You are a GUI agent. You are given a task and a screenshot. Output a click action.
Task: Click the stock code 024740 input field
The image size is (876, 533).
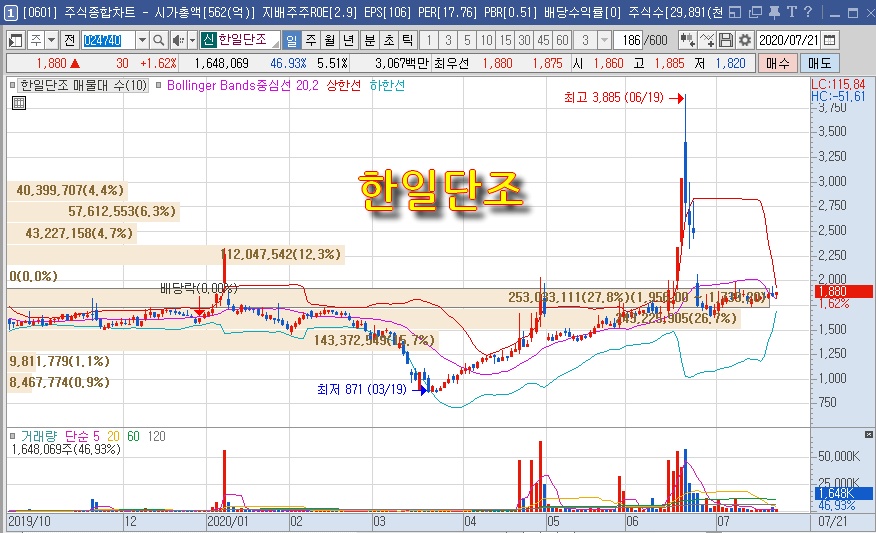[108, 40]
